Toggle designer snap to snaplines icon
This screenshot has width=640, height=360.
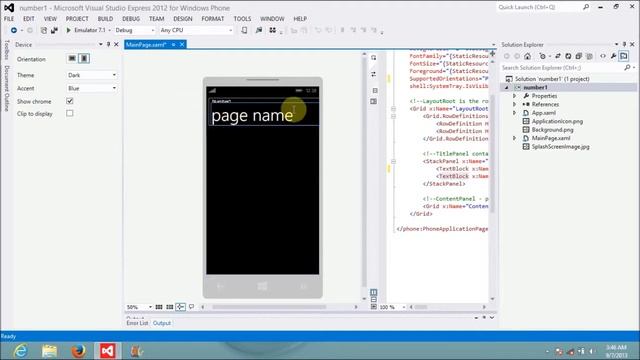coord(180,307)
